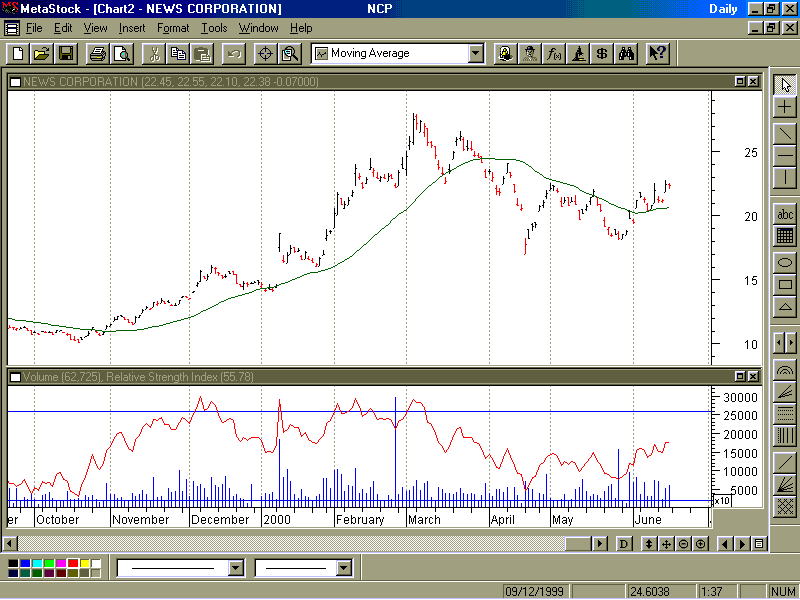Select the Fibonacci arcs tool
This screenshot has height=600, width=800.
click(x=785, y=370)
